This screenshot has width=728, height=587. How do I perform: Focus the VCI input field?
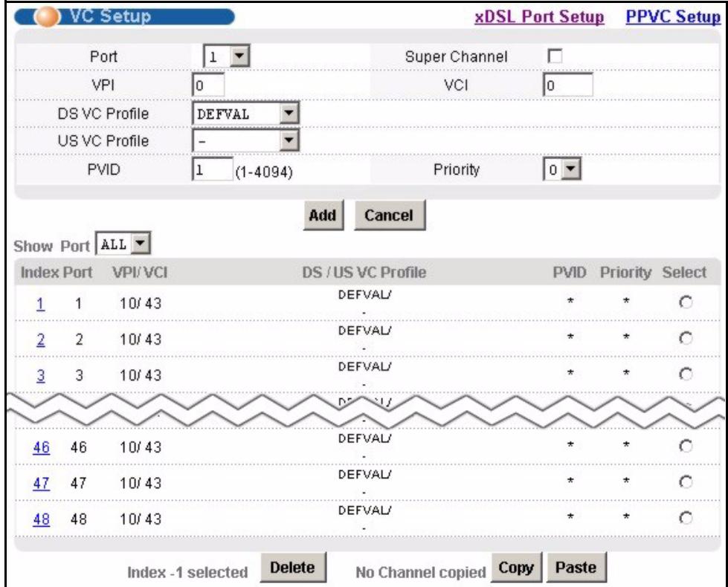click(567, 85)
